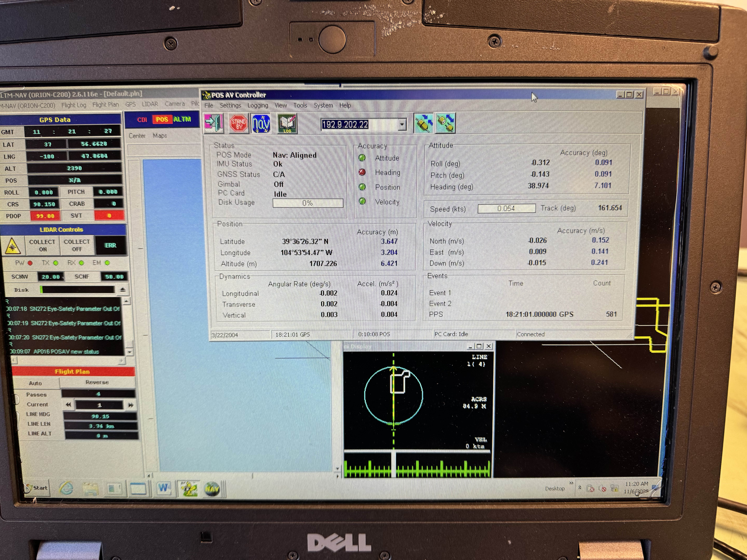
Task: Activate the Nav mode toolbar icon
Action: [x=261, y=124]
